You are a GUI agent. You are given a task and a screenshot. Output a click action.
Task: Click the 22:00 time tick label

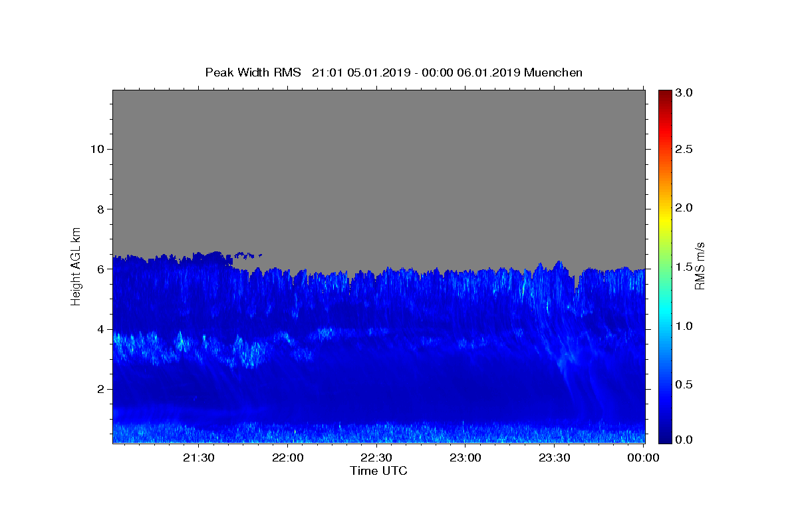288,458
